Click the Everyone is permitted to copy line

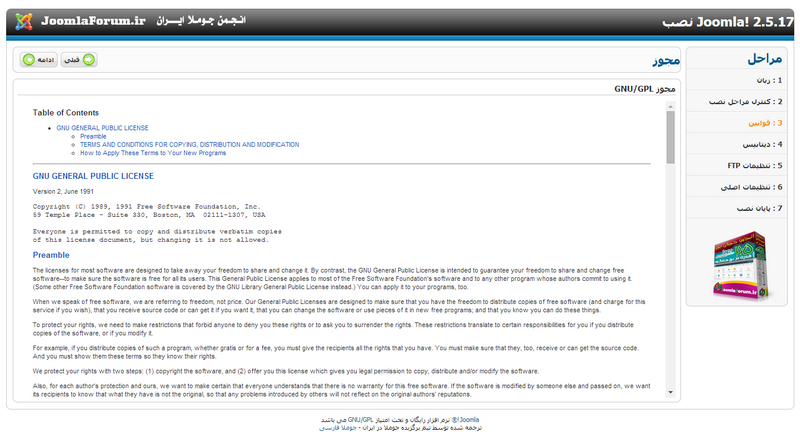pos(157,232)
